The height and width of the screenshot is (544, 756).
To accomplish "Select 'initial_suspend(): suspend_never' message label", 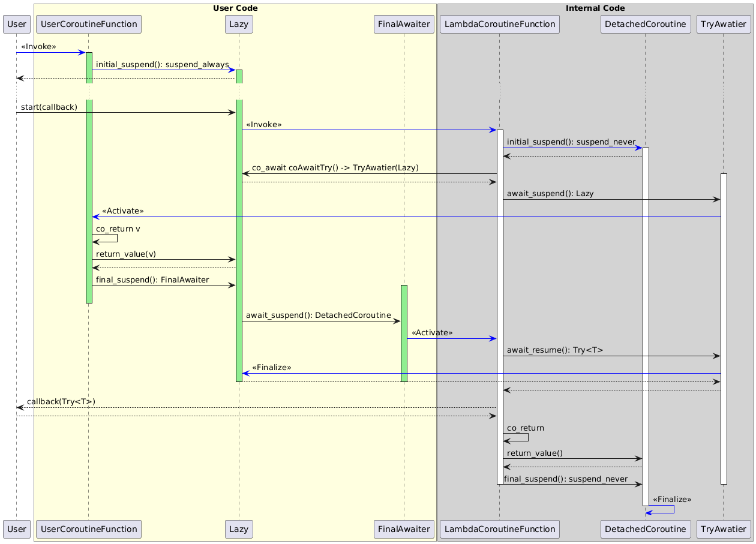I will click(571, 142).
